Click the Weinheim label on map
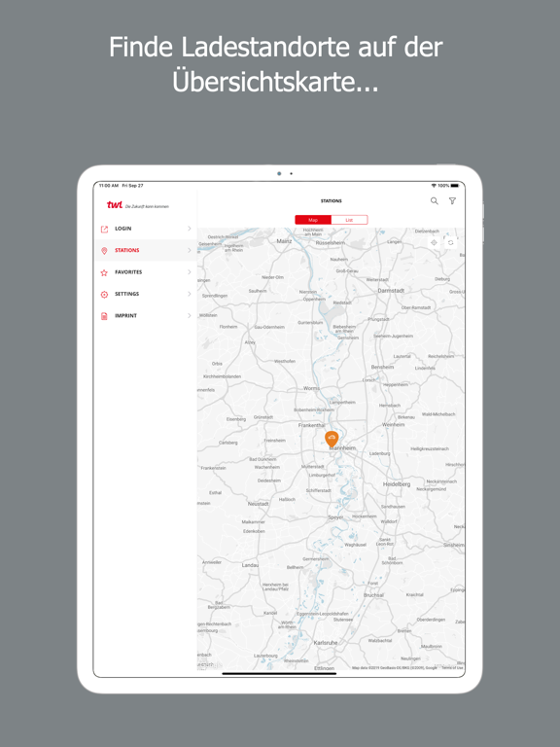The width and height of the screenshot is (560, 747). (x=394, y=424)
